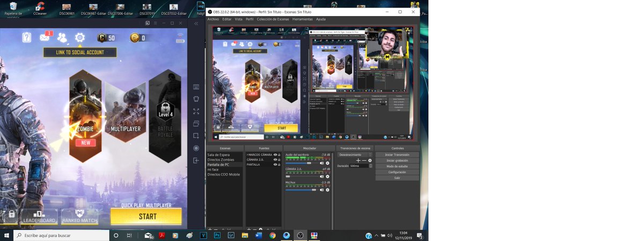Click the C credits coin icon
The height and width of the screenshot is (241, 644).
point(102,38)
